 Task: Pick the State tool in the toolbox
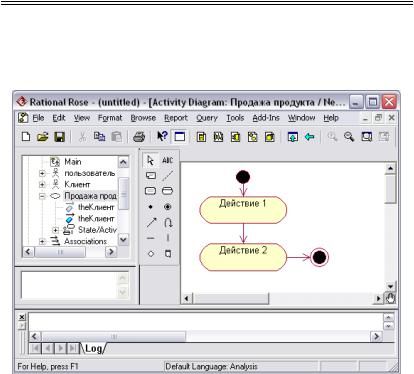point(151,191)
